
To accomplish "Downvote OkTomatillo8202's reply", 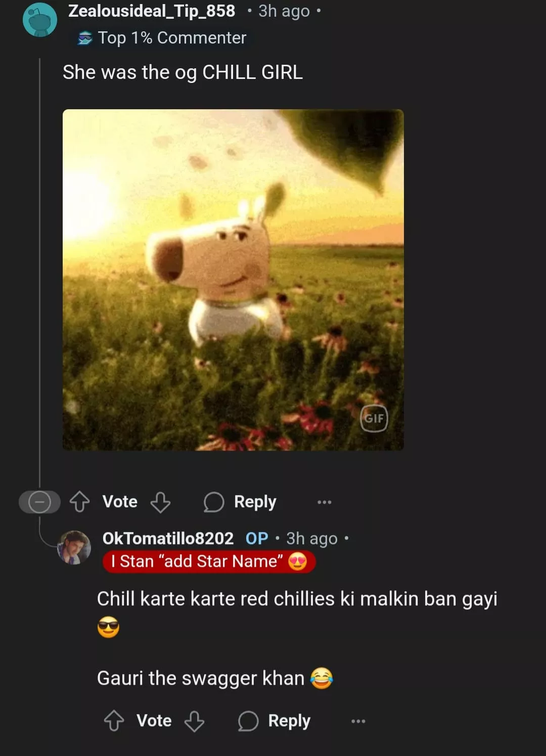I will pyautogui.click(x=194, y=721).
